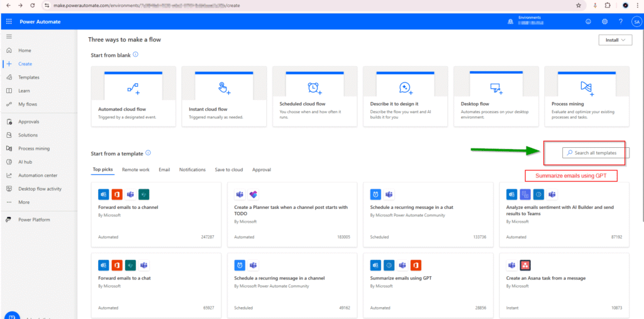Click the chatbot button at the sidebar bottom

[13, 315]
